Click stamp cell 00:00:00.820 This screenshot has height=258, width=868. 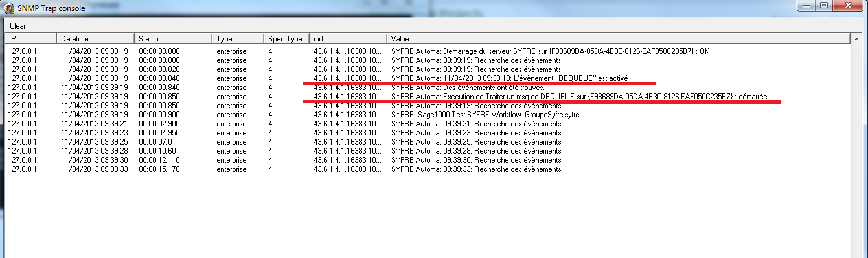tap(159, 69)
